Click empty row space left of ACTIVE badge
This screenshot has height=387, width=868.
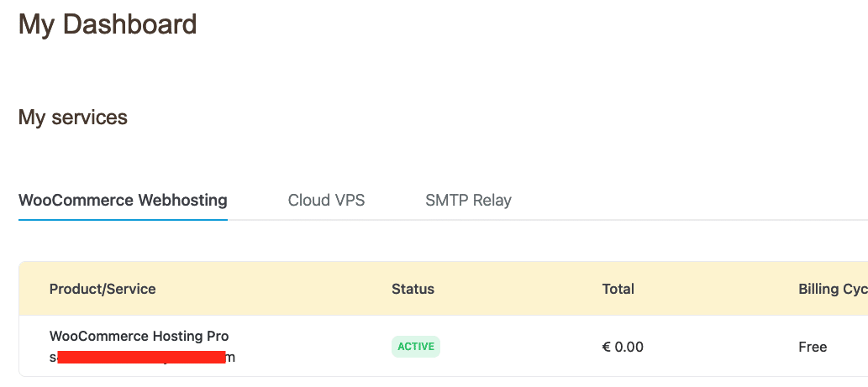coord(319,347)
